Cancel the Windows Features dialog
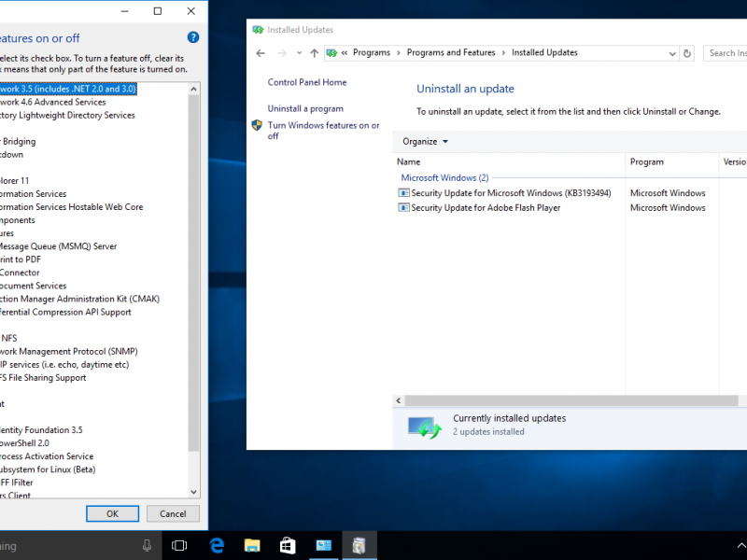The image size is (747, 560). click(173, 514)
